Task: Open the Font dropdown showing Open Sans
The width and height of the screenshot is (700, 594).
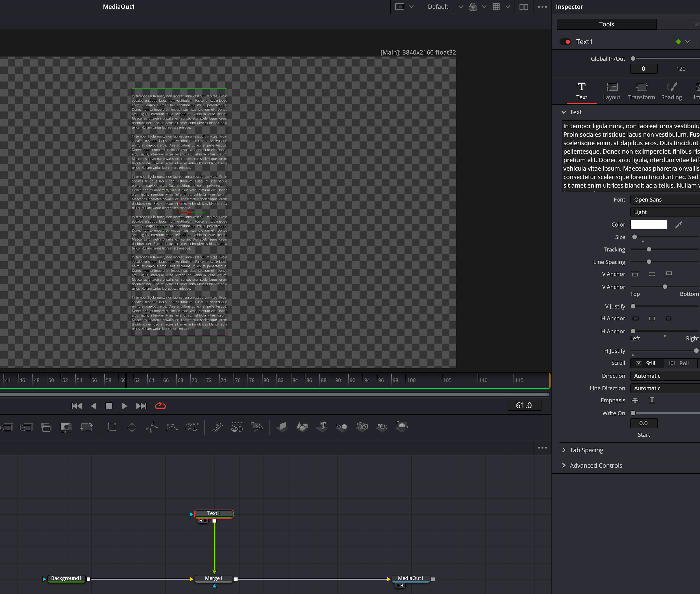Action: pos(665,200)
